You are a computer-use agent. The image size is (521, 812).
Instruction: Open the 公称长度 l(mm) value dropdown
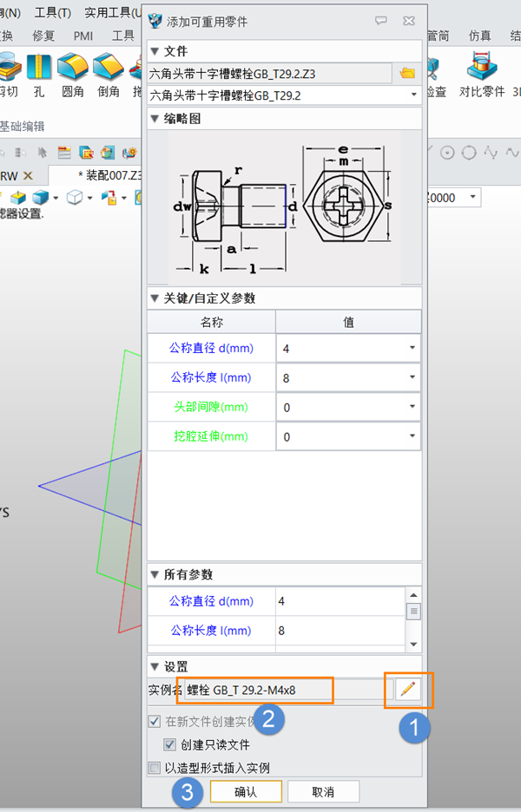click(x=412, y=377)
